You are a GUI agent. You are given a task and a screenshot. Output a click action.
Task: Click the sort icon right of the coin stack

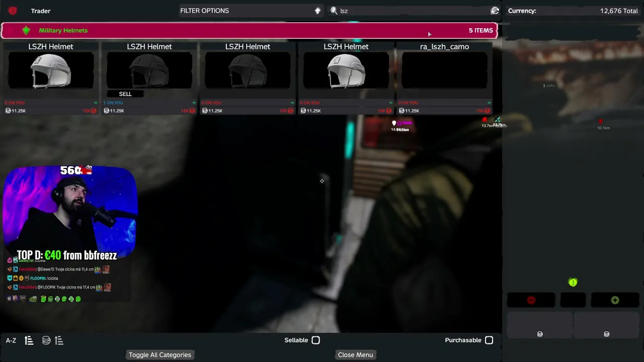click(x=59, y=340)
